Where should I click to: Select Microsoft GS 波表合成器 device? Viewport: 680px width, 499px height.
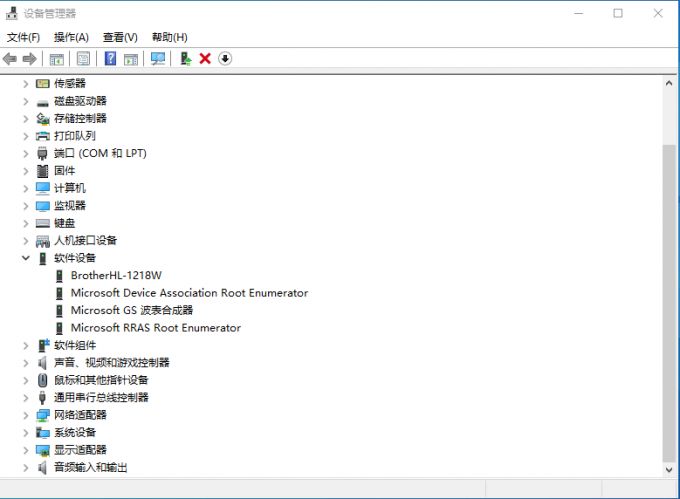(132, 310)
